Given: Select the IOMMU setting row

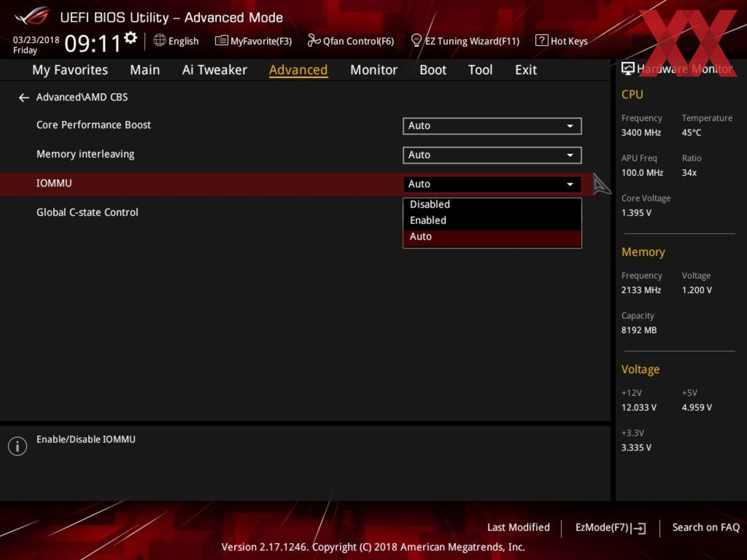Looking at the screenshot, I should click(297, 184).
